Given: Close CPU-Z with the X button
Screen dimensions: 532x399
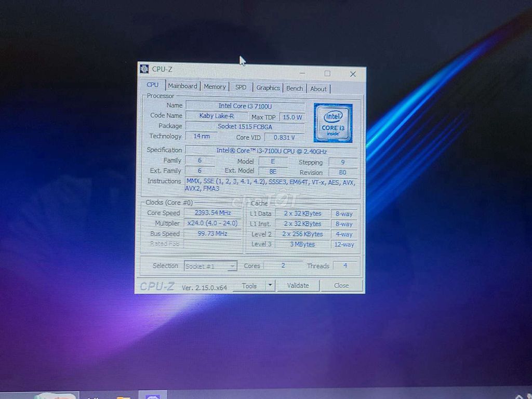Looking at the screenshot, I should pyautogui.click(x=353, y=74).
